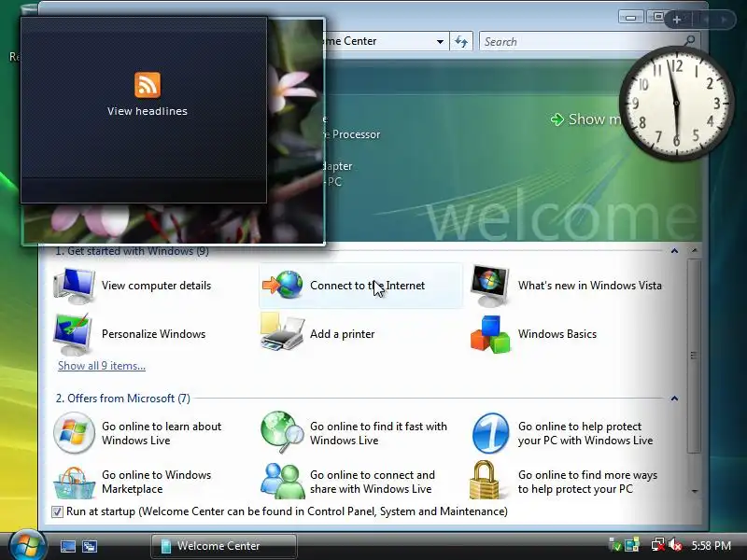Click the analog clock gadget
This screenshot has width=747, height=560.
pyautogui.click(x=676, y=103)
